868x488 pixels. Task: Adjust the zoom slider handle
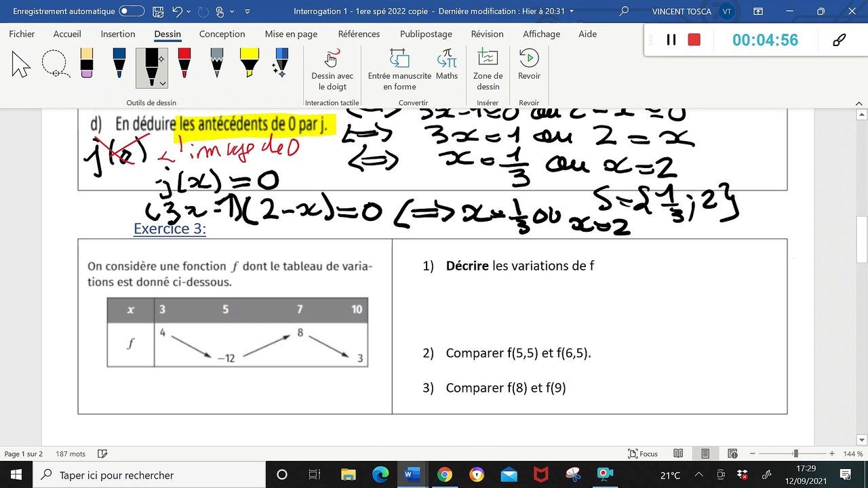pyautogui.click(x=795, y=454)
